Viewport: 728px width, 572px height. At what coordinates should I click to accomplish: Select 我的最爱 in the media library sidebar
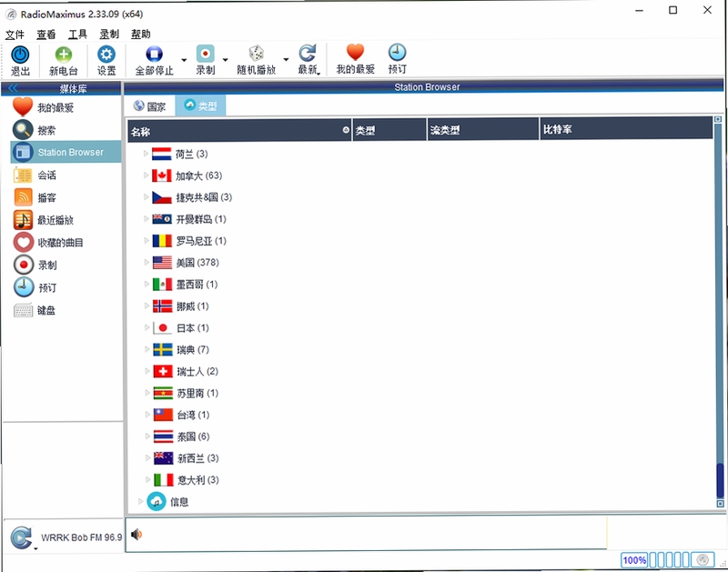point(56,107)
